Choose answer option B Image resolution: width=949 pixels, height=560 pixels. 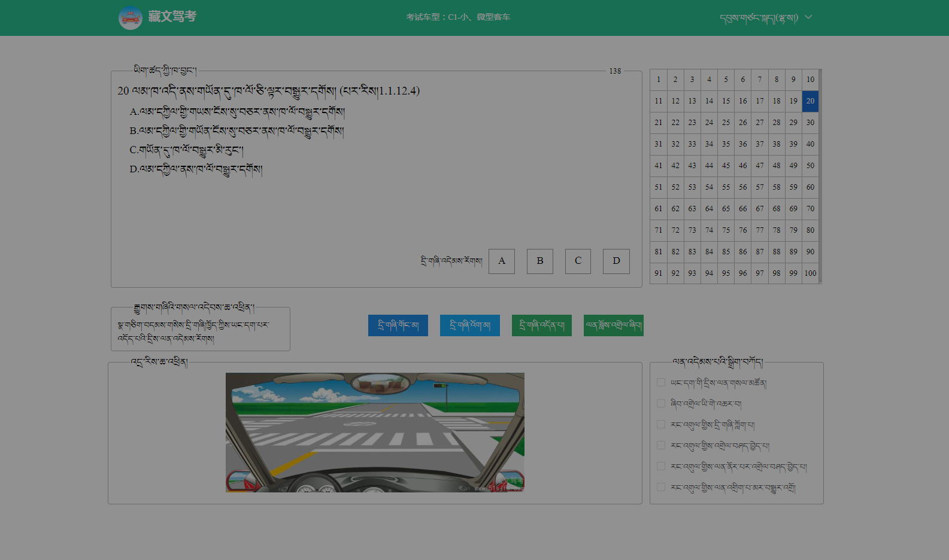point(539,261)
